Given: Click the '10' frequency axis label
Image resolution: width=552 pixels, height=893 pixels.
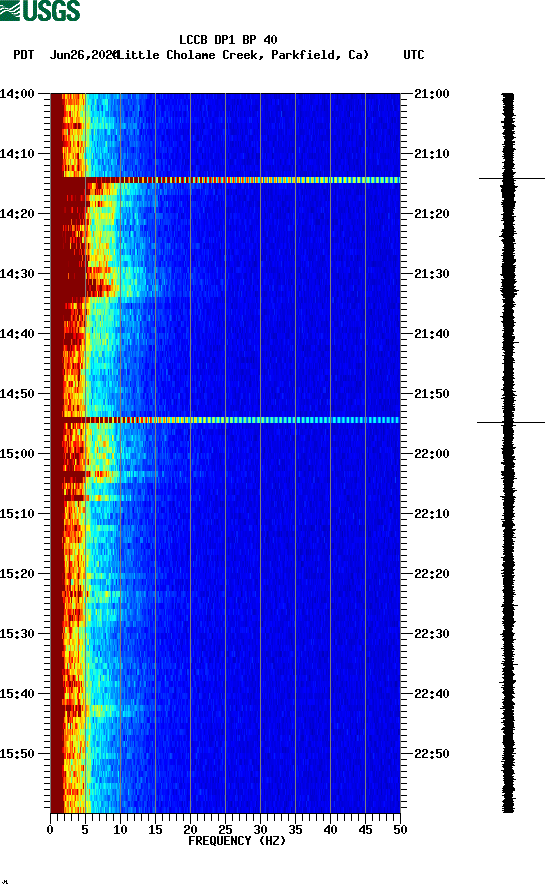Looking at the screenshot, I should (120, 830).
